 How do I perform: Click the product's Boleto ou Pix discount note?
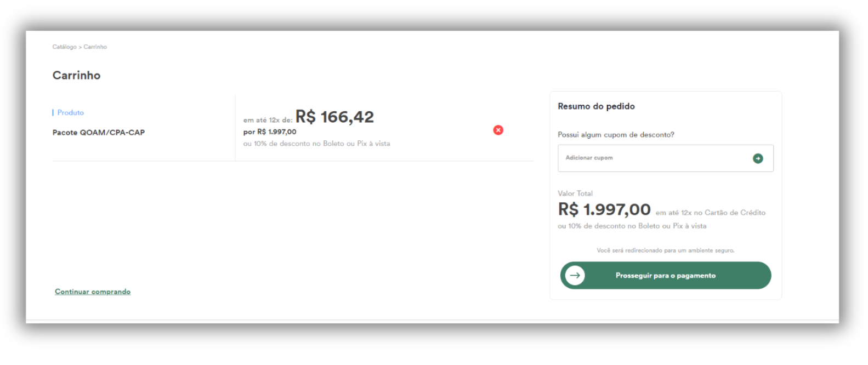pyautogui.click(x=316, y=144)
